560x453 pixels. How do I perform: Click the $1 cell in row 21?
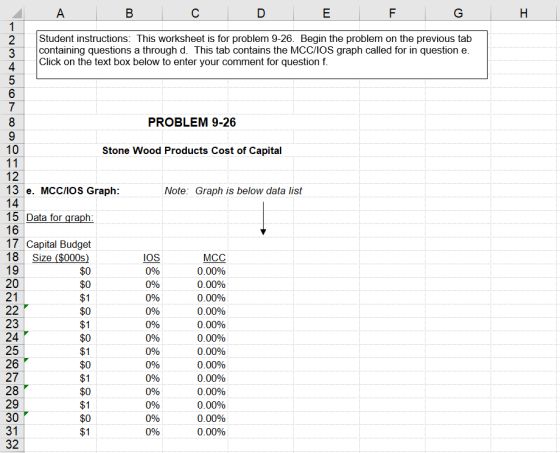point(60,298)
